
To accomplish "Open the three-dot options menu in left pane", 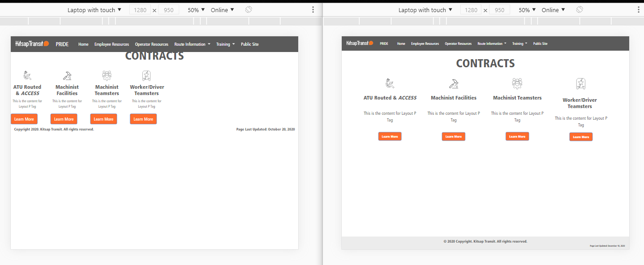I will [313, 10].
